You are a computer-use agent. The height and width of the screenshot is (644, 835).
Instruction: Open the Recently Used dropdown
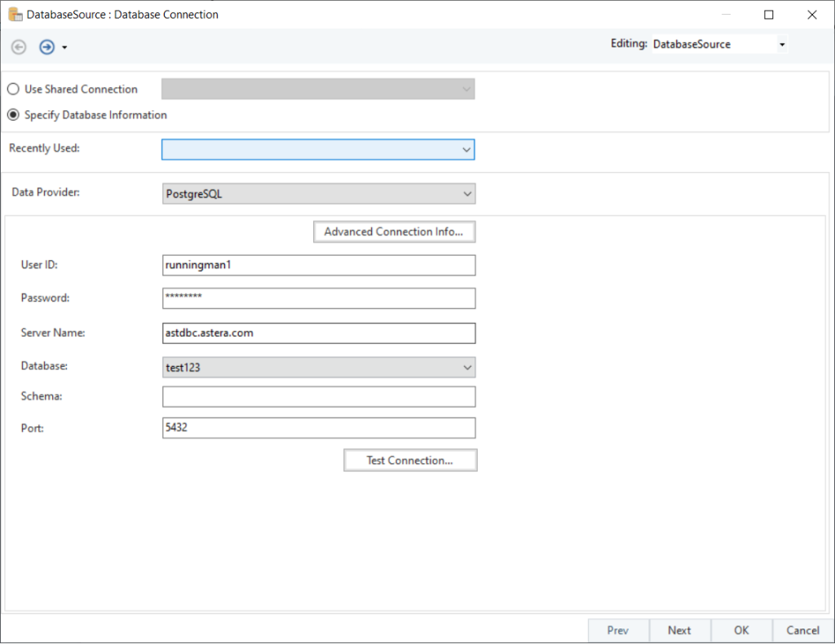pos(466,149)
